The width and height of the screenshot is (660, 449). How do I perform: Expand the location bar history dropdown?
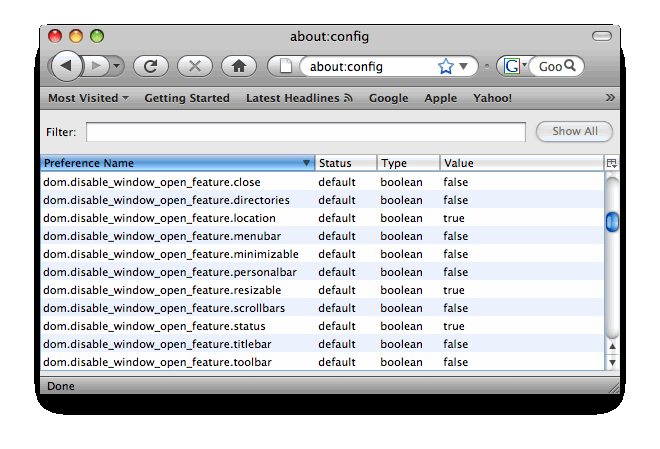coord(463,67)
